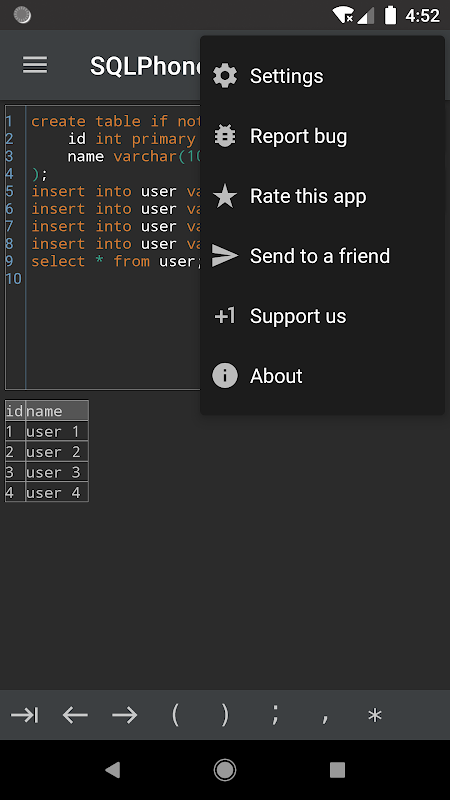The height and width of the screenshot is (800, 450).
Task: Insert an open parenthesis from the shortcut bar
Action: [175, 715]
